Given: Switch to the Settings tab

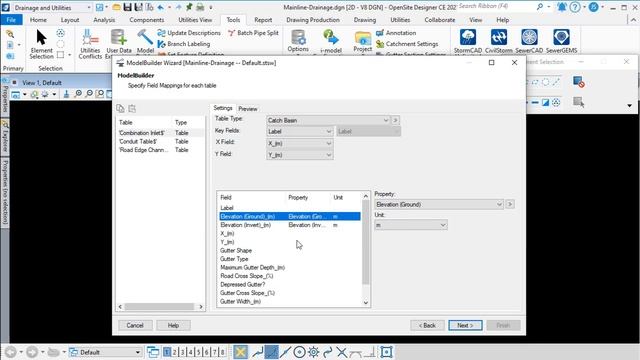Looking at the screenshot, I should tap(223, 108).
